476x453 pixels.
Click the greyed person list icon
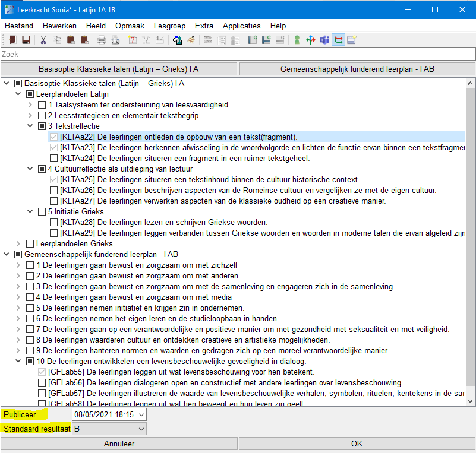click(x=235, y=40)
